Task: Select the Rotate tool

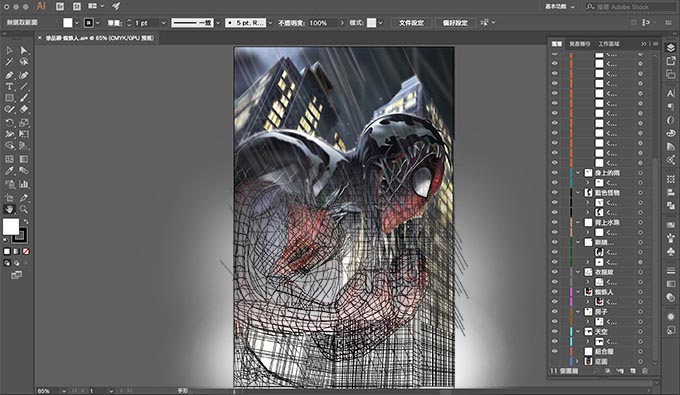Action: point(9,123)
